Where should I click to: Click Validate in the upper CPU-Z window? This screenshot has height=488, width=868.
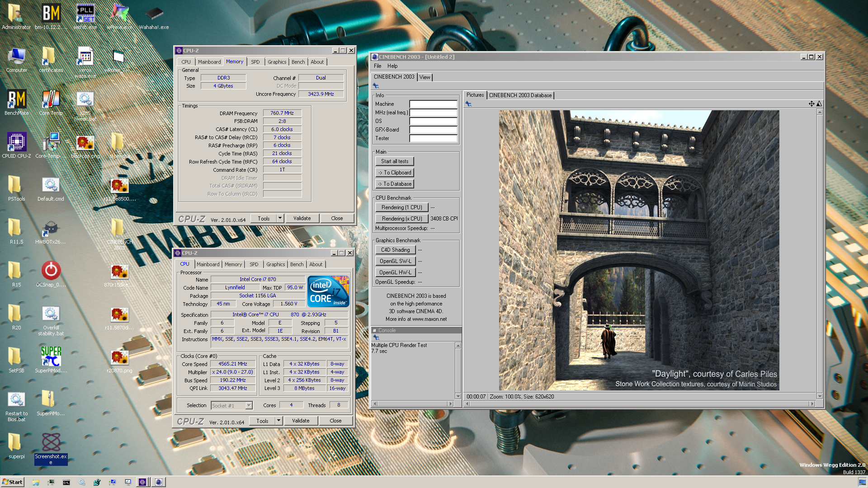(x=302, y=218)
